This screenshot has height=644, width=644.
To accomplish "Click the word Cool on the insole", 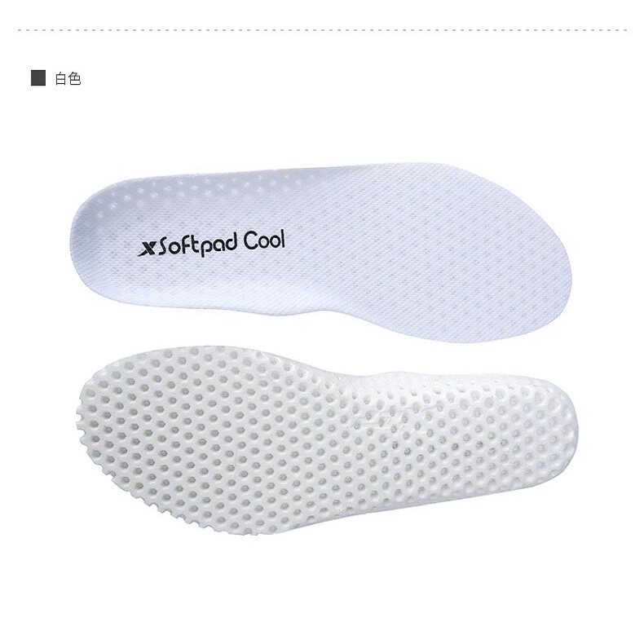I will tap(264, 240).
